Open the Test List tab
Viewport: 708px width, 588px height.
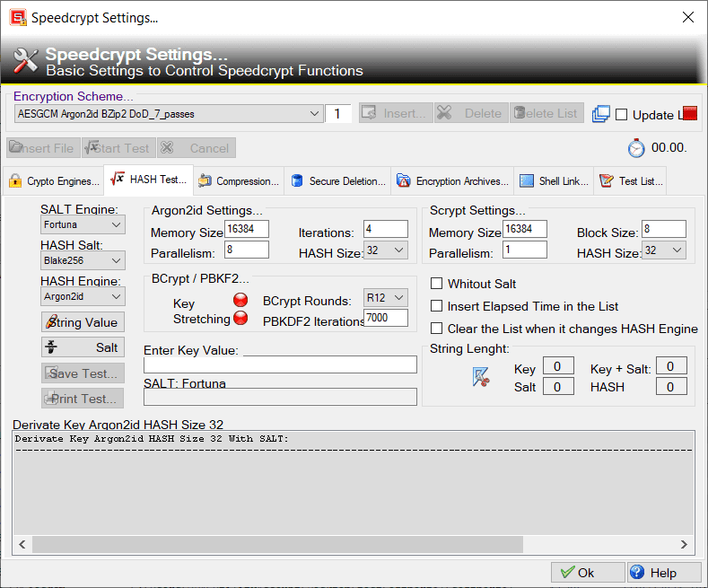(631, 181)
